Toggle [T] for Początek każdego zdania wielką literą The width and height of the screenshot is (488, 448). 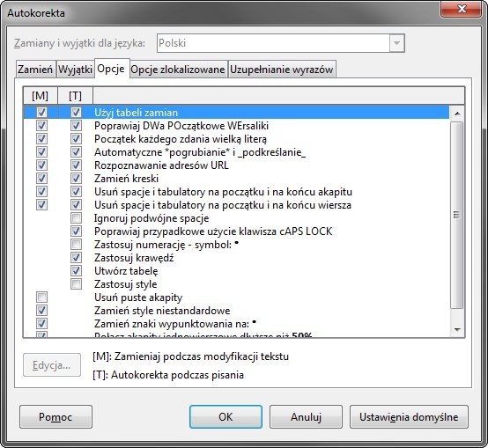coord(76,139)
